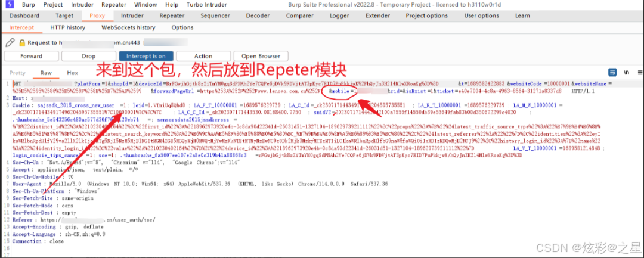This screenshot has height=258, width=644.
Task: Open the Sequencer tab
Action: coord(215,15)
